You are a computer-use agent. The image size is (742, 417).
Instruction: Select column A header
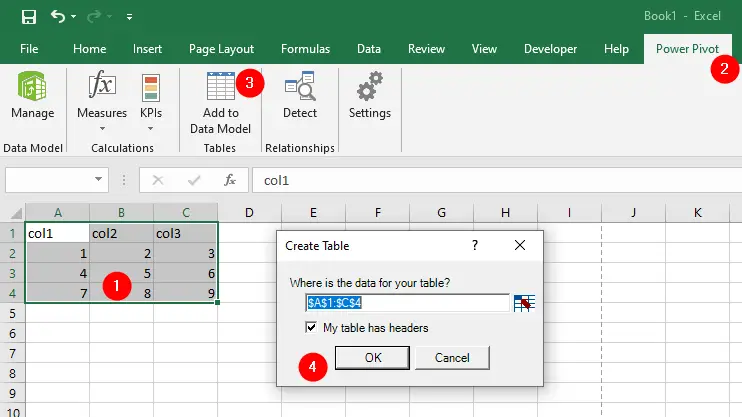click(57, 213)
